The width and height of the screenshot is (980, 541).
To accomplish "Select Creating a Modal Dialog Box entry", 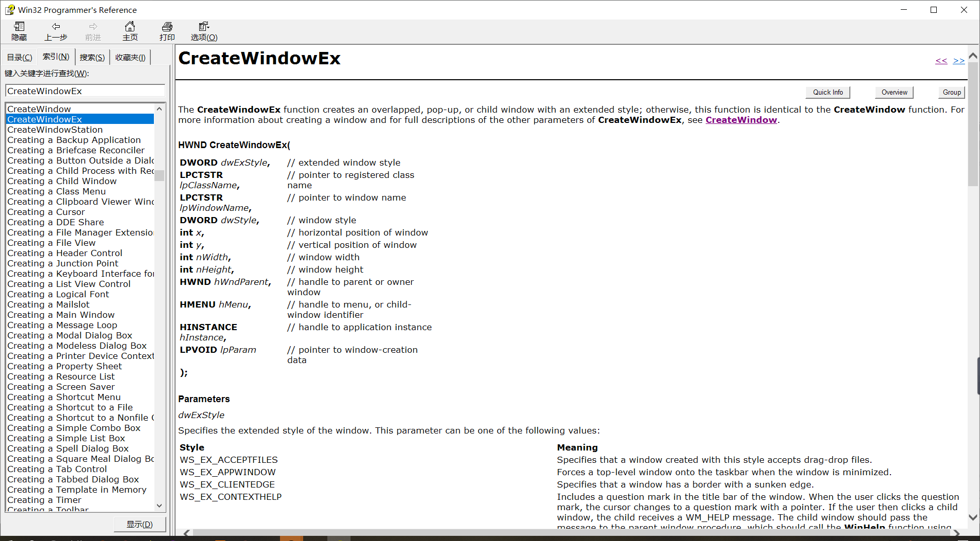I will click(70, 335).
